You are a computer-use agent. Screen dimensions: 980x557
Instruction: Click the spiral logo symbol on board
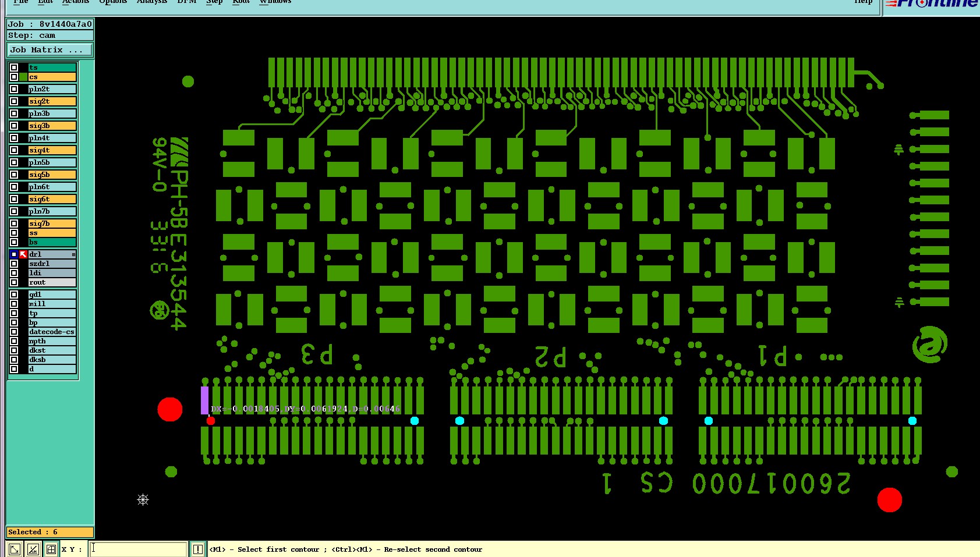coord(930,345)
